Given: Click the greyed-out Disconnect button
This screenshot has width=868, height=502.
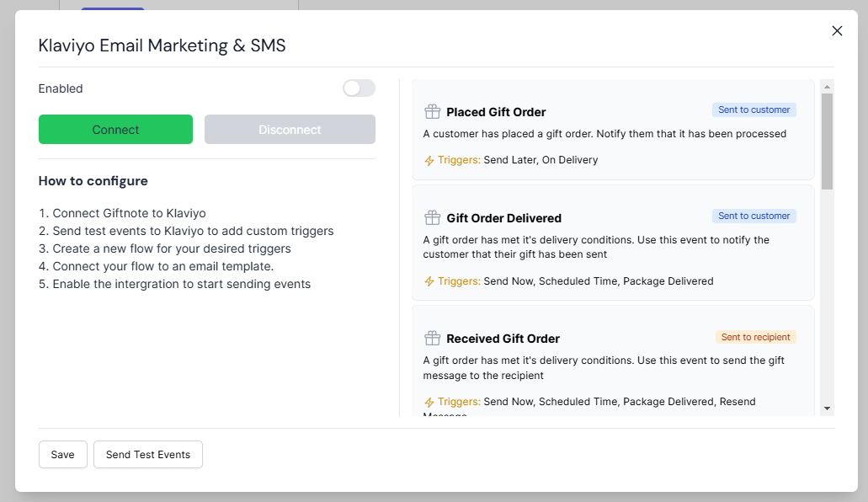Looking at the screenshot, I should (290, 129).
